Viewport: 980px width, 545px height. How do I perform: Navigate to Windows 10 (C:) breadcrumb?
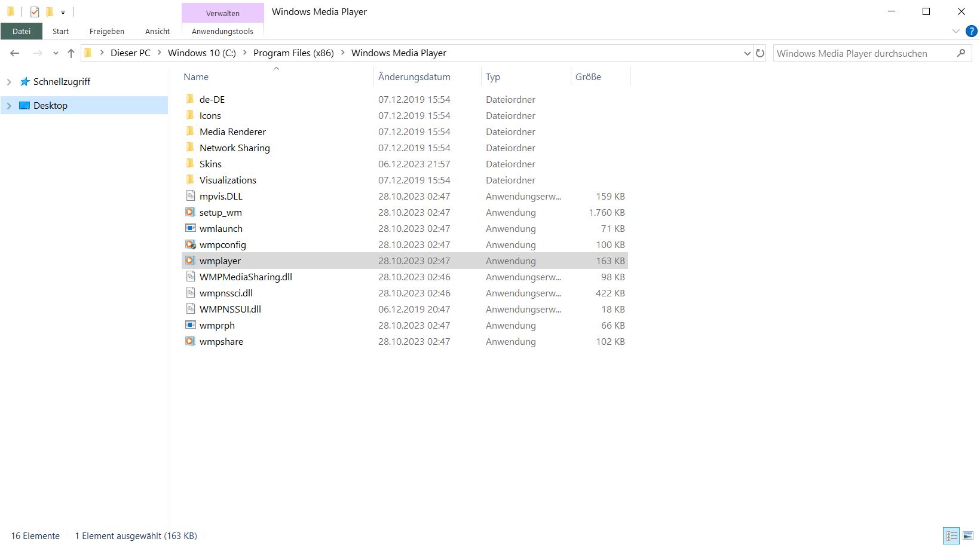pyautogui.click(x=202, y=53)
